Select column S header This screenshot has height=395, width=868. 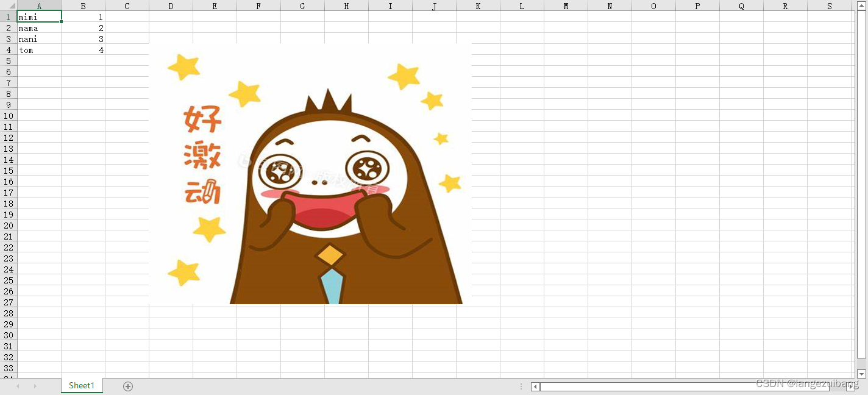click(x=830, y=5)
